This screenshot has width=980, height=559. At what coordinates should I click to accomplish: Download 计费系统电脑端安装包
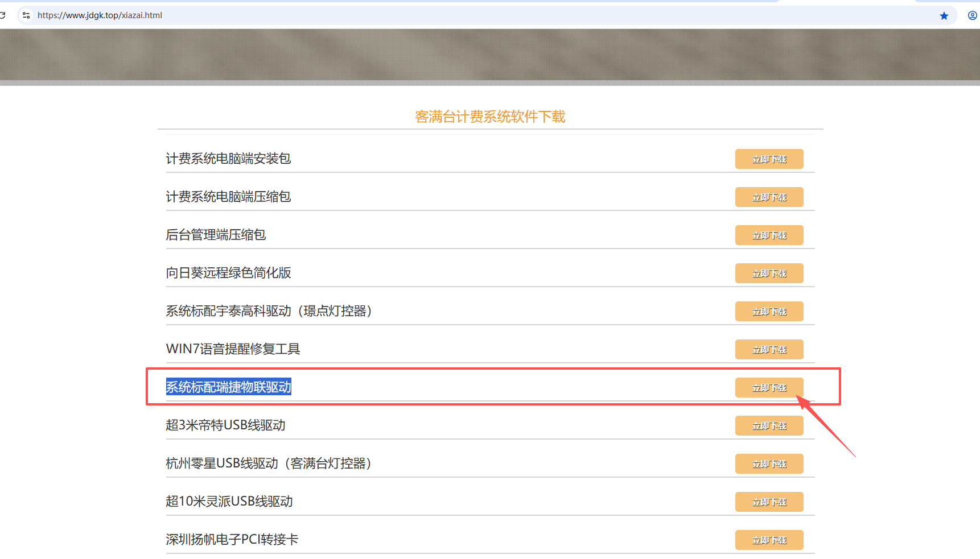pos(769,159)
